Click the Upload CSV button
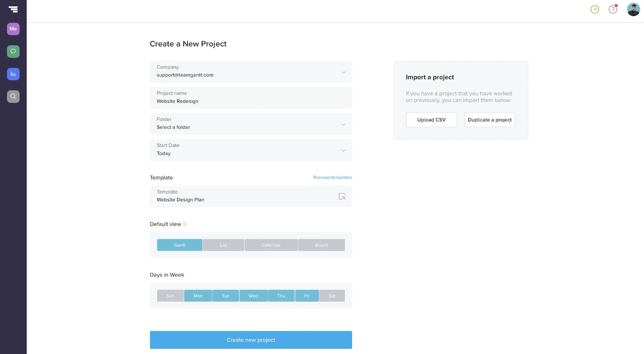Viewport: 644px width, 354px height. coord(431,120)
